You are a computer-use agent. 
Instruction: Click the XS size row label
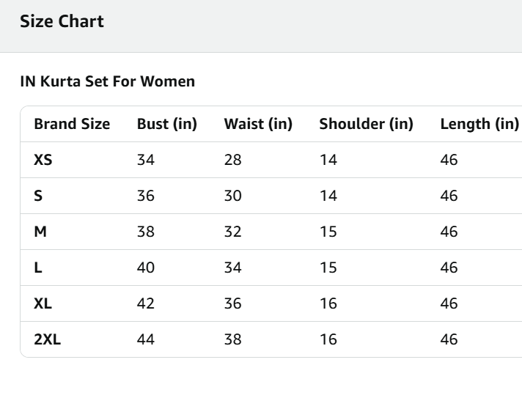coord(43,160)
